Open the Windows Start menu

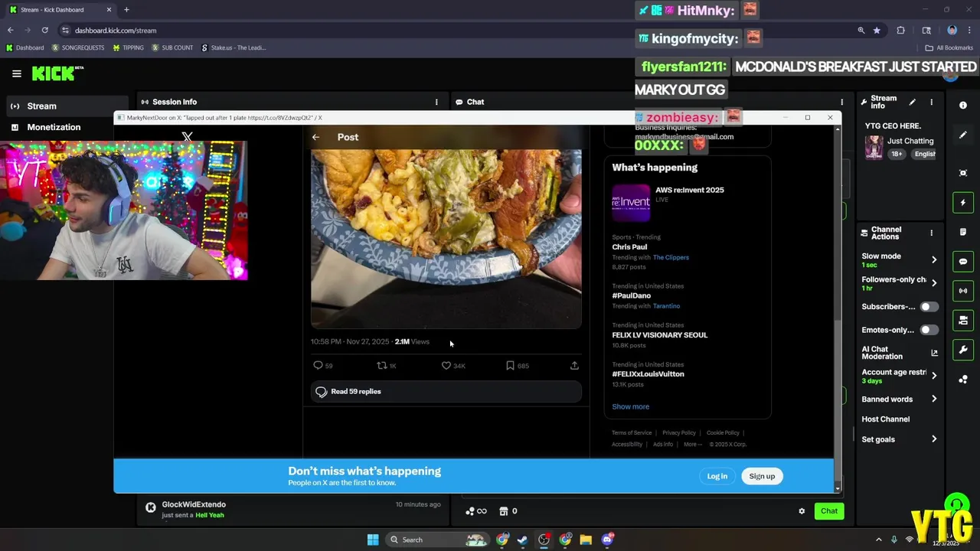point(373,540)
